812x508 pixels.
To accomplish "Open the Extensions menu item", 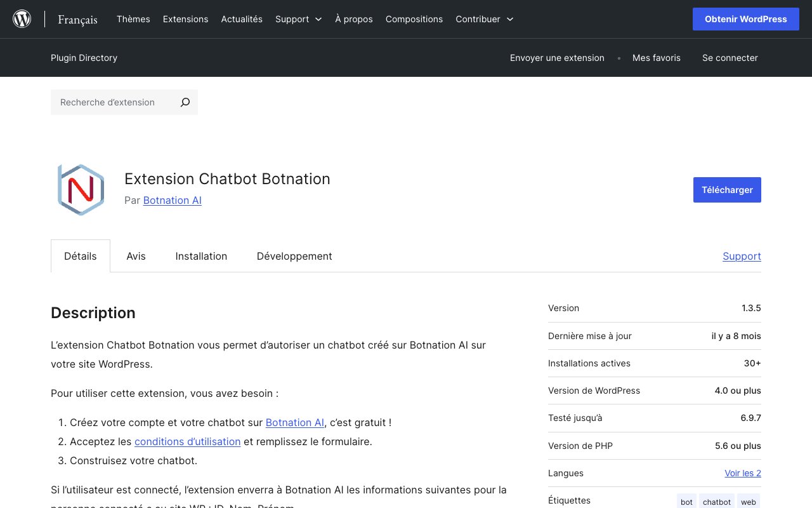I will pyautogui.click(x=185, y=19).
